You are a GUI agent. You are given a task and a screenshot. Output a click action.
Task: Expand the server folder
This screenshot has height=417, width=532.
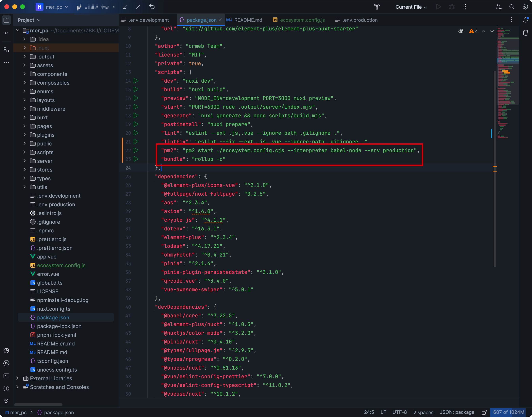[25, 161]
